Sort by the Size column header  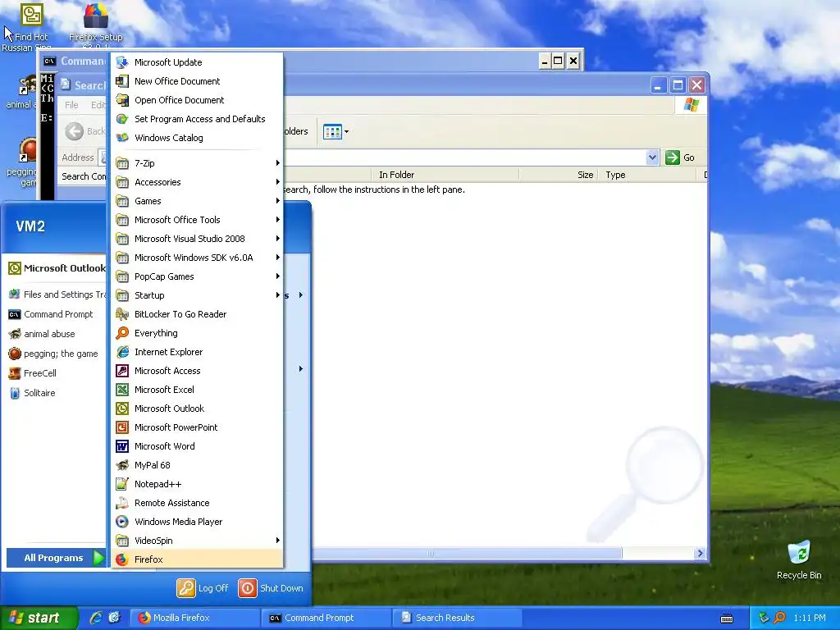tap(558, 175)
